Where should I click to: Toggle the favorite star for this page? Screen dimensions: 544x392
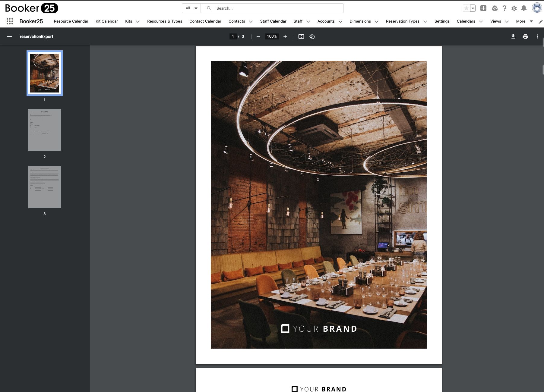click(x=466, y=8)
